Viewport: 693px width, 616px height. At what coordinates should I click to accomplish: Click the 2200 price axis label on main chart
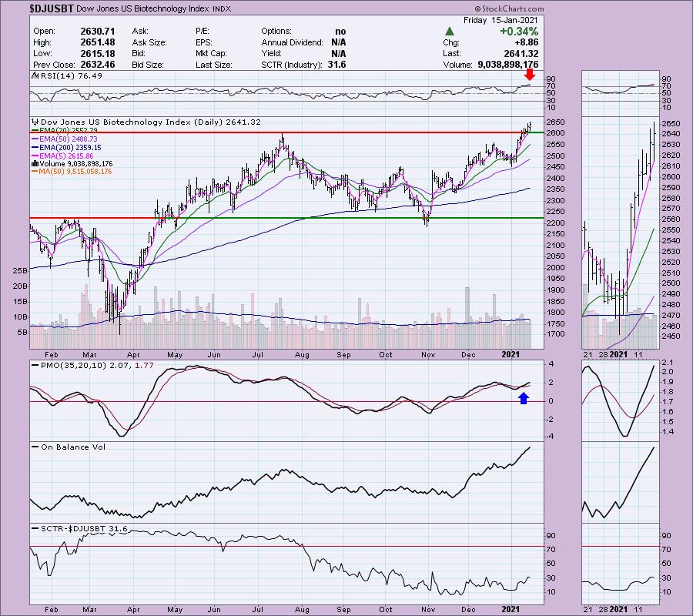(x=555, y=223)
